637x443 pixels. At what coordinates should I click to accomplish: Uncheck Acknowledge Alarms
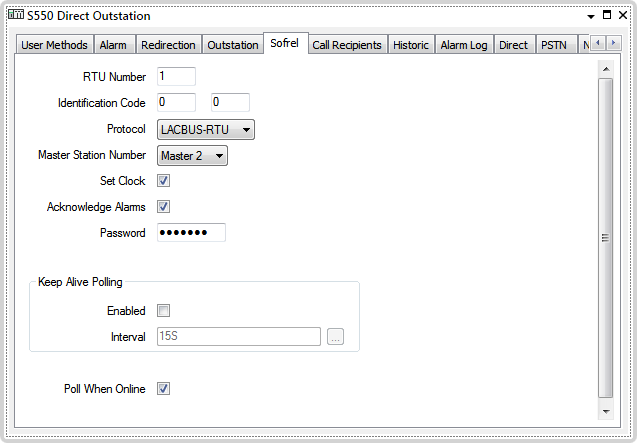164,207
